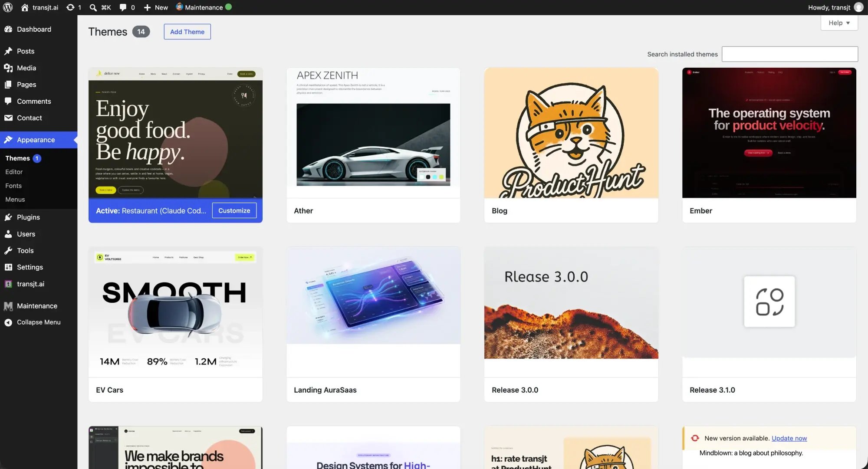868x469 pixels.
Task: Open the Appearance menu
Action: click(39, 140)
